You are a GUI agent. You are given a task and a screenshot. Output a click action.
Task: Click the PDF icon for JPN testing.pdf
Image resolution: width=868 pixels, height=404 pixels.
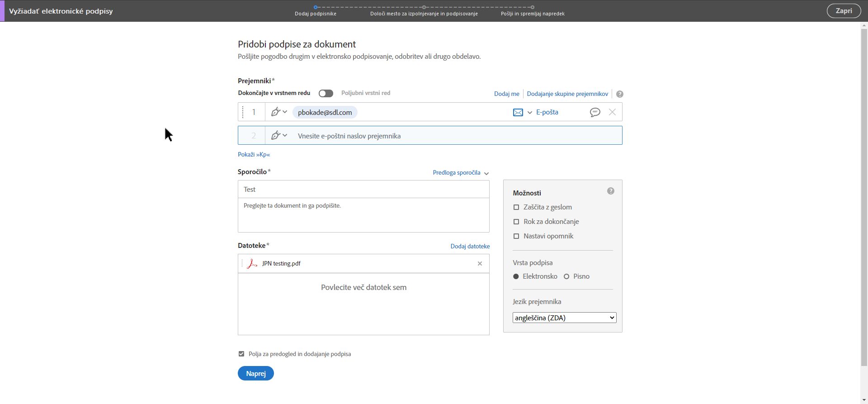252,264
